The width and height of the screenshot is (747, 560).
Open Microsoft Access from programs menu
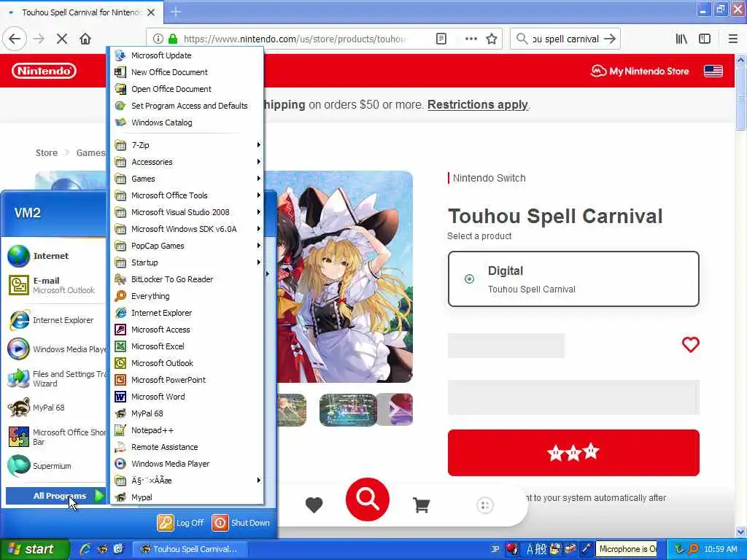pos(187,330)
